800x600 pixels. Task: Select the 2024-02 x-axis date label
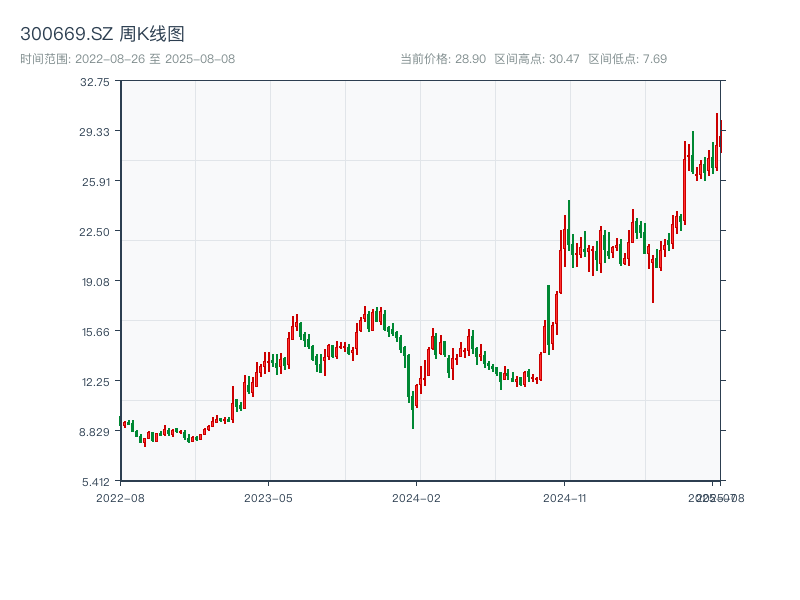tap(416, 497)
